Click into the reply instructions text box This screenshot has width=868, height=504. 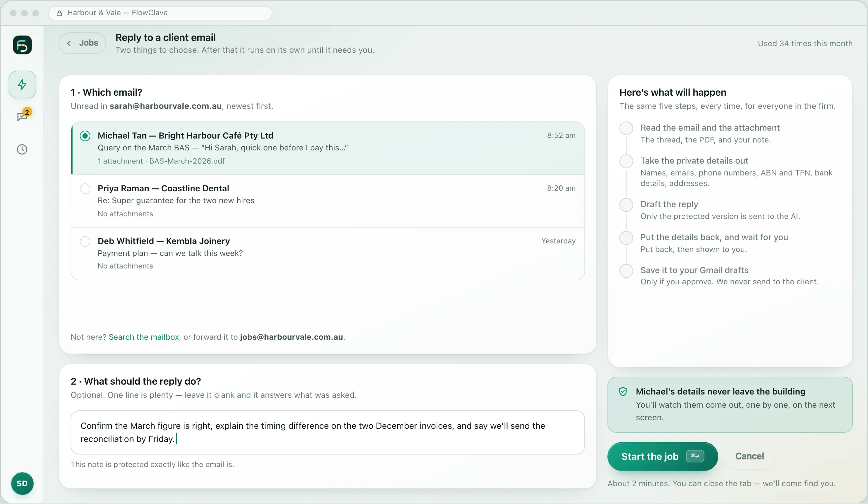[x=327, y=432]
